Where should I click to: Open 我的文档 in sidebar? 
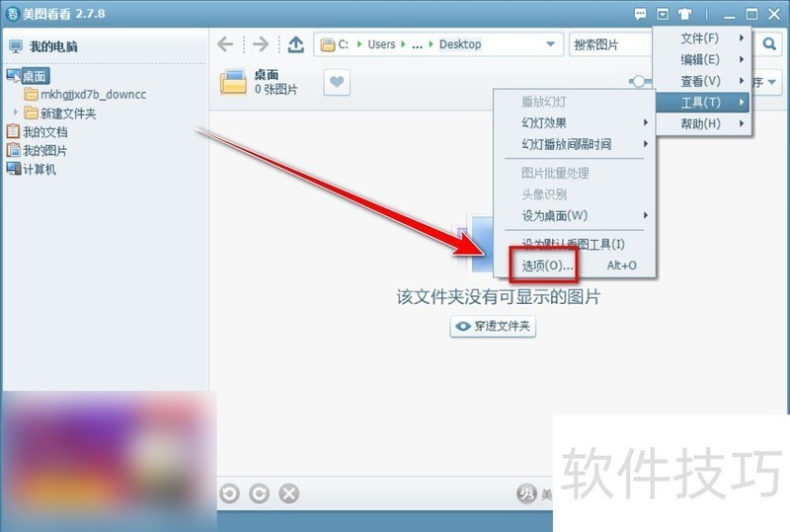pos(37,132)
